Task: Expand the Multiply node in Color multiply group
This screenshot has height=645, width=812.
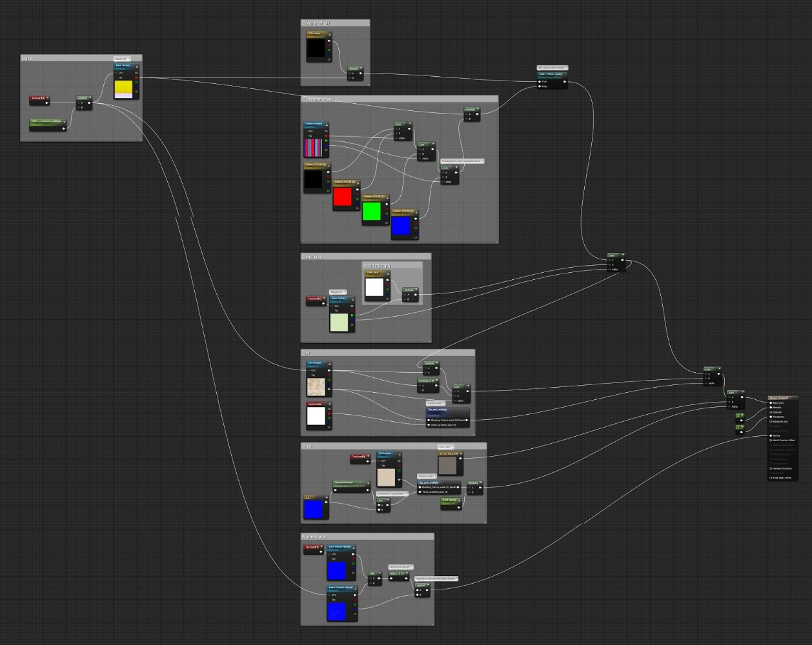Action: [x=361, y=68]
